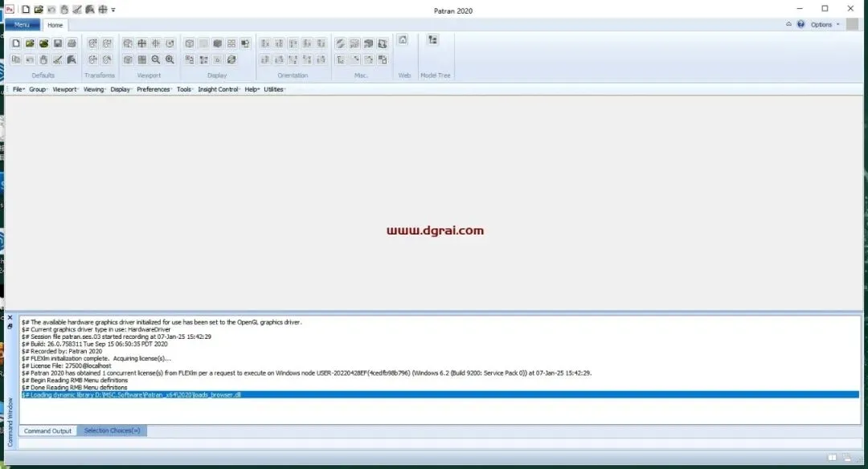
Task: Switch to the Home ribbon tab
Action: tap(55, 25)
